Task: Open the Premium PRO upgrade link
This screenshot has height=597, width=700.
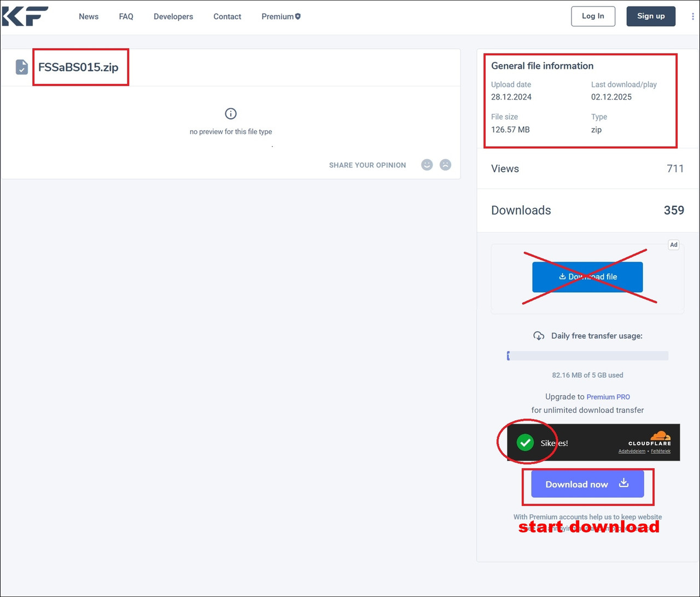Action: (608, 397)
